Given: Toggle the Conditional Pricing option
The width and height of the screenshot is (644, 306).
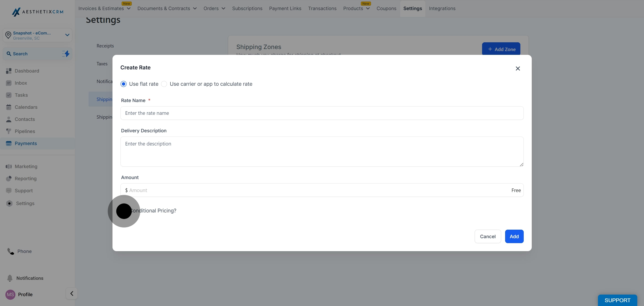Looking at the screenshot, I should [x=124, y=211].
